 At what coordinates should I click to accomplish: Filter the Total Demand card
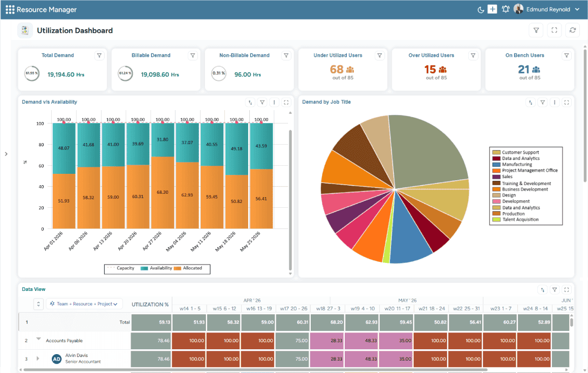99,56
